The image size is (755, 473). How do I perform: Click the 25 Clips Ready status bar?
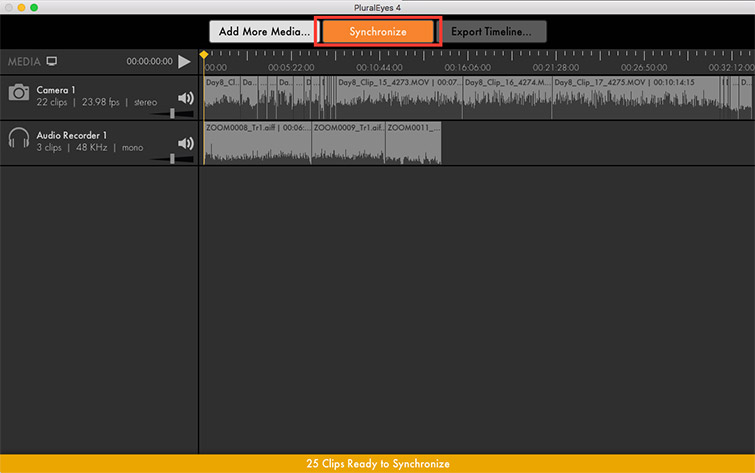377,464
